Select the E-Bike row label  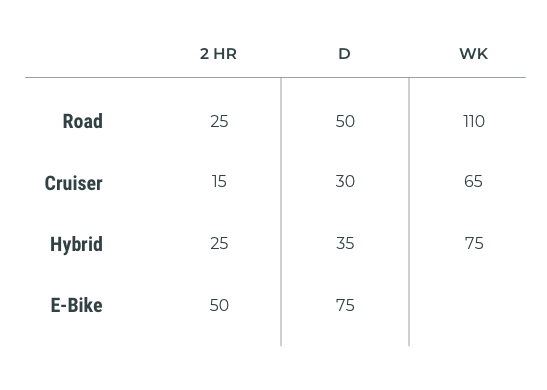[77, 305]
